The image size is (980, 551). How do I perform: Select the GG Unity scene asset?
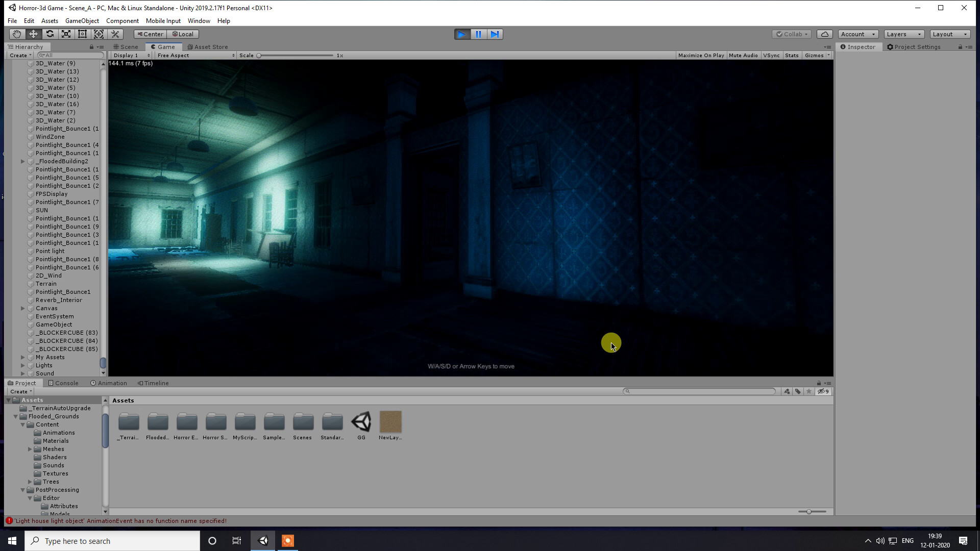click(x=361, y=426)
